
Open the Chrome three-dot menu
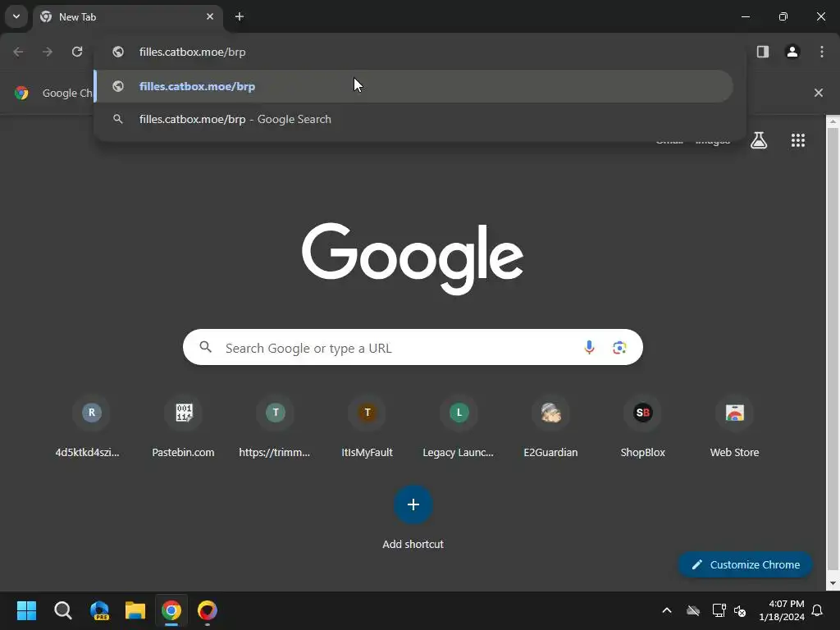pos(822,52)
